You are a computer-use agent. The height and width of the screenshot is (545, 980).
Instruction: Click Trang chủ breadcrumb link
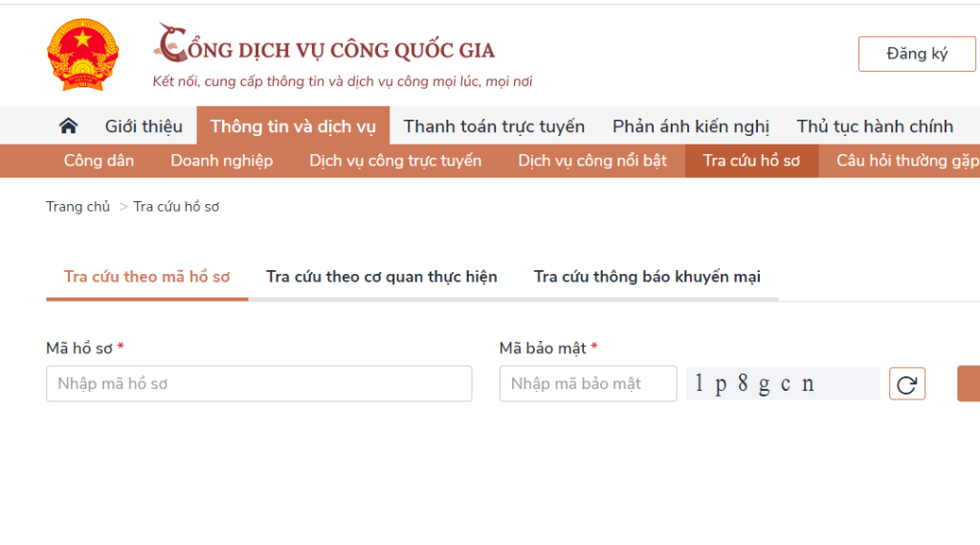(78, 207)
